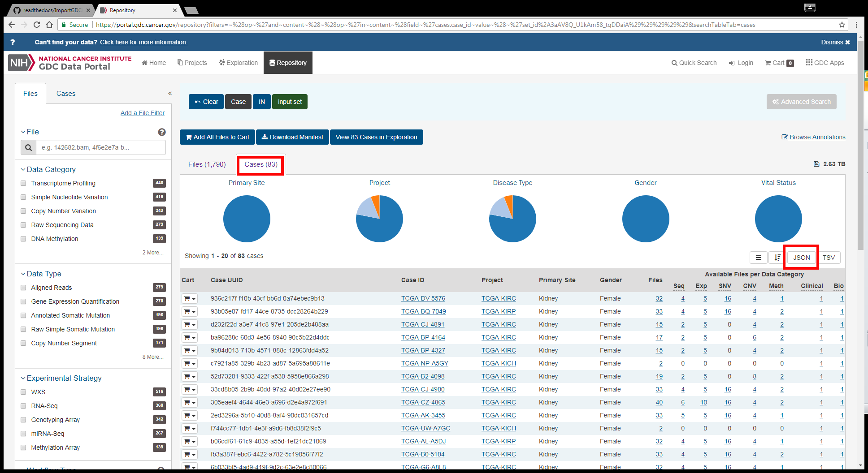868x473 pixels.
Task: Click the cart icon for case TCGA-NP-A5GY
Action: pyautogui.click(x=190, y=364)
